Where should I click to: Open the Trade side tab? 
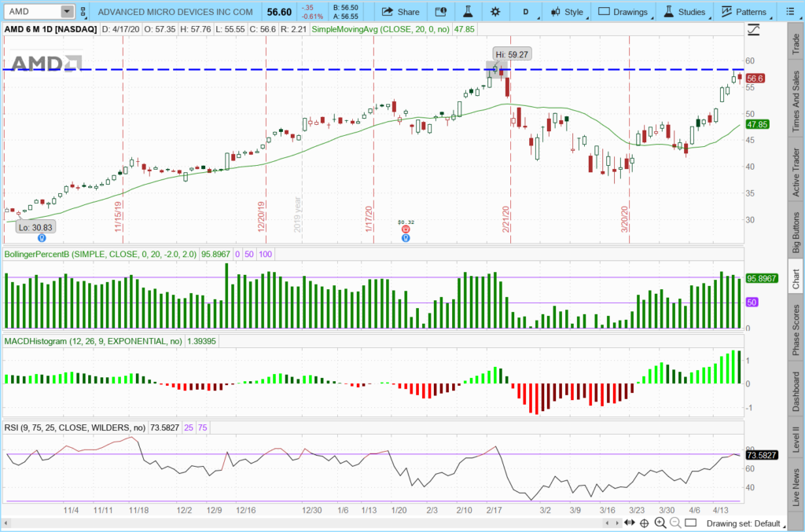pyautogui.click(x=796, y=43)
